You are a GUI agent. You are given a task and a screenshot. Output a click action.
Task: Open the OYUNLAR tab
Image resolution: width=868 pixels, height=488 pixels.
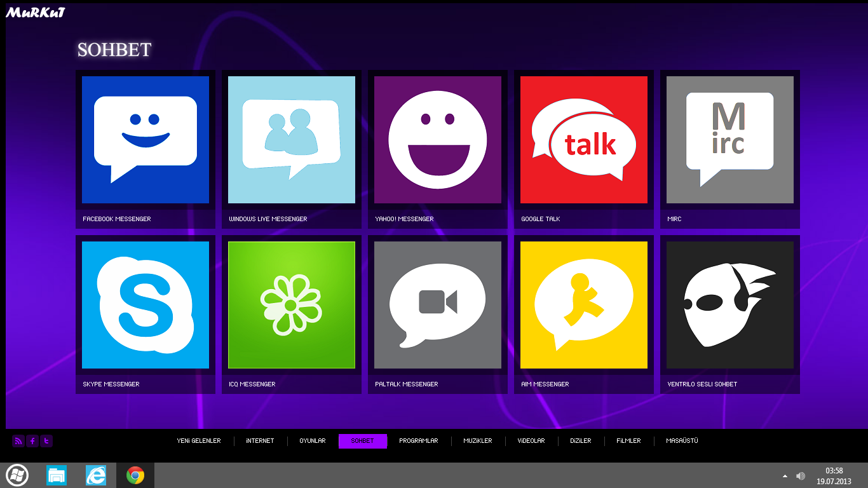313,441
